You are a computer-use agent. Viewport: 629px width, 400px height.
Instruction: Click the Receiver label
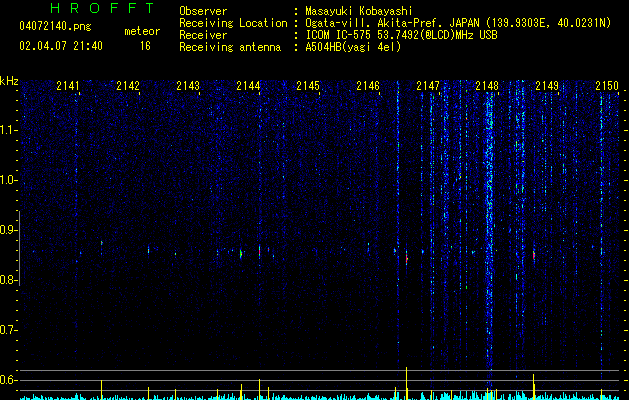tap(203, 35)
